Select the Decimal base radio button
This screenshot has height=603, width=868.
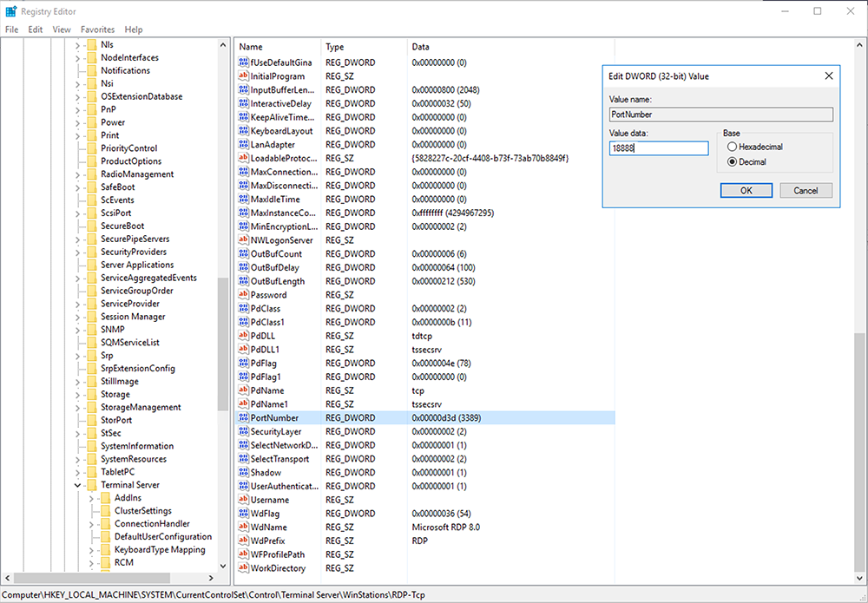pyautogui.click(x=733, y=162)
